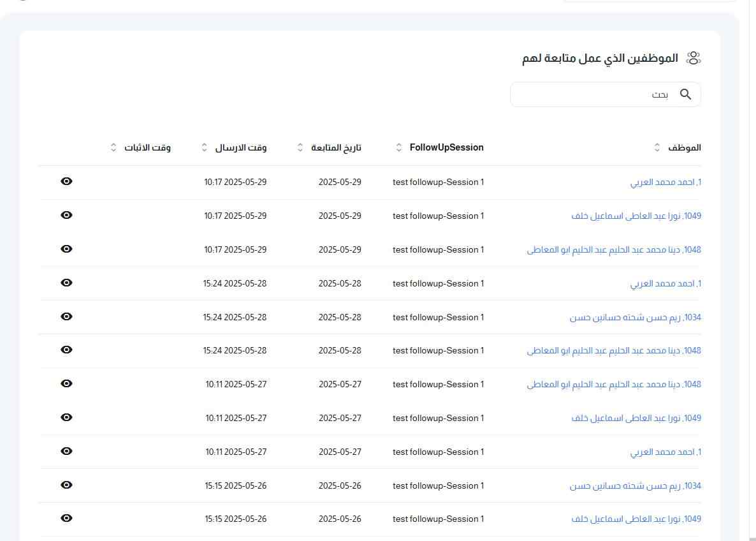
Task: Open link 1049 نورا عبد العاطى in 2025-05-26 row
Action: point(636,519)
